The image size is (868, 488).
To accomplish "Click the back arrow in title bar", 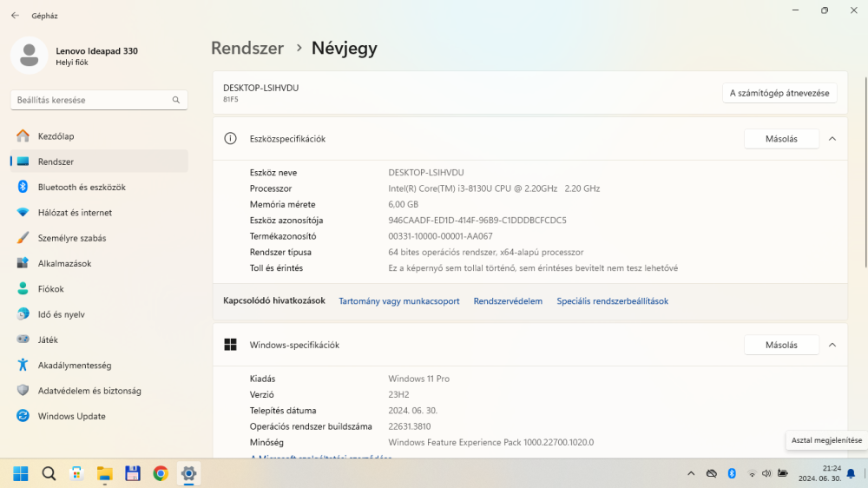I will click(15, 16).
